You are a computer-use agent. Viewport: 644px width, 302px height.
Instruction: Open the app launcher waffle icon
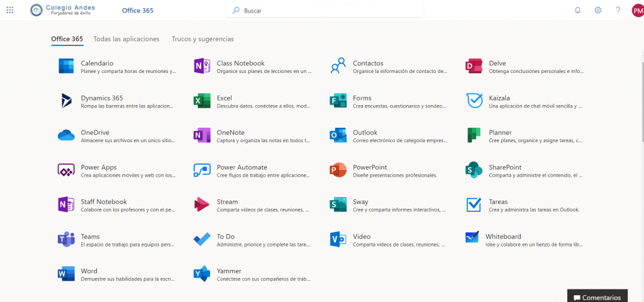[10, 10]
